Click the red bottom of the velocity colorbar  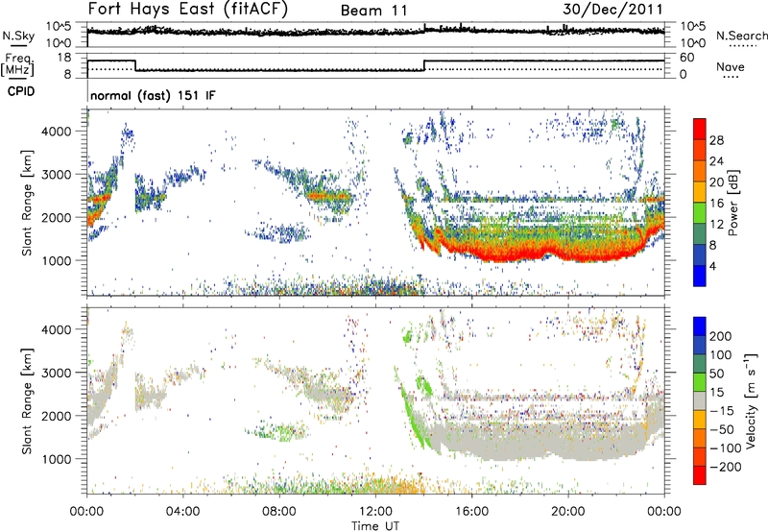point(700,475)
